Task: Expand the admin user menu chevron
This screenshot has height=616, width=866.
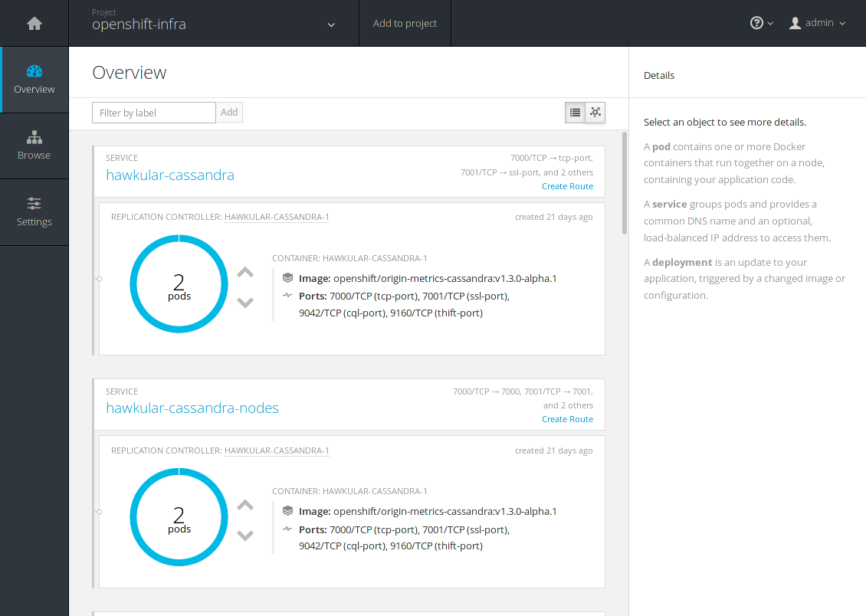Action: [x=841, y=23]
